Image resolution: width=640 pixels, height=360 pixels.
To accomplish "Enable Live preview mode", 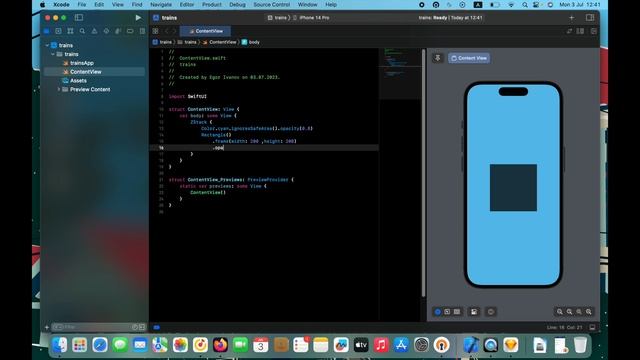I will [438, 312].
